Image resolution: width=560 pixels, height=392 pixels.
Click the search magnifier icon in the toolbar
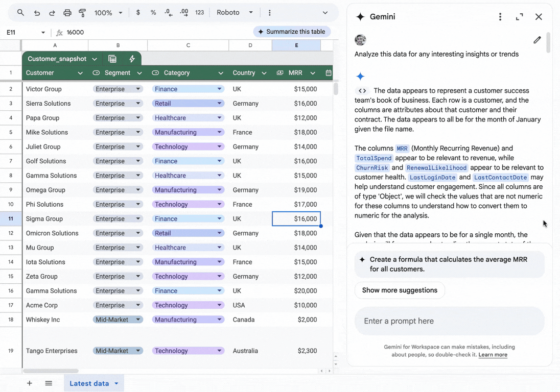tap(21, 12)
